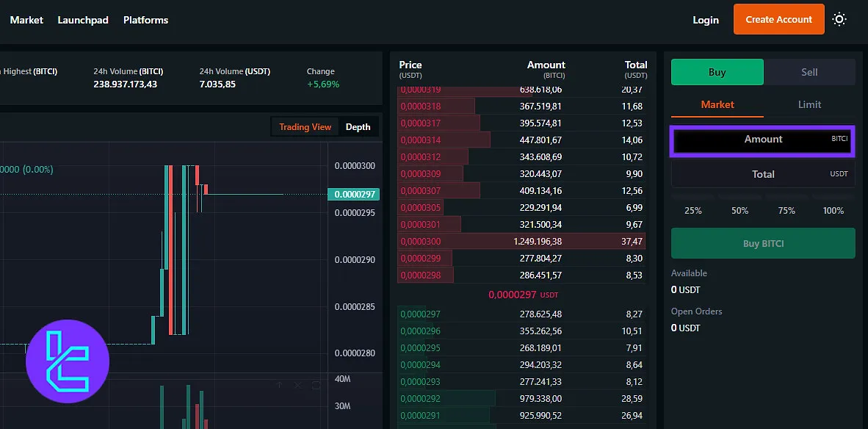This screenshot has width=868, height=429.
Task: Toggle the light/dark theme sun icon
Action: point(839,20)
